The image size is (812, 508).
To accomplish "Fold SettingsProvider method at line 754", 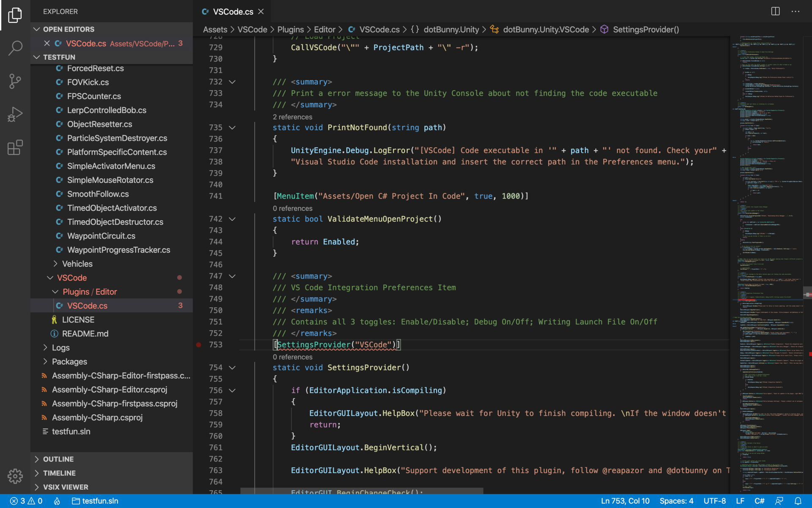I will [x=232, y=367].
